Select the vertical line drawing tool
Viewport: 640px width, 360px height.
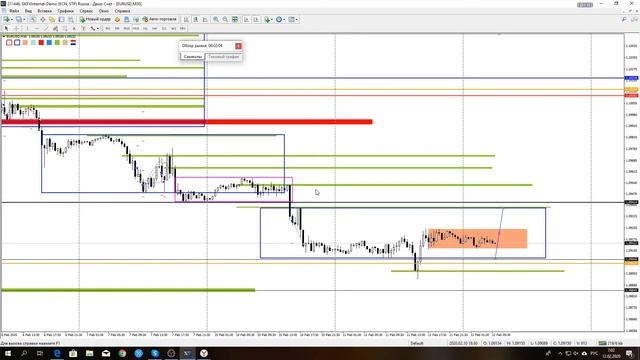[x=27, y=28]
